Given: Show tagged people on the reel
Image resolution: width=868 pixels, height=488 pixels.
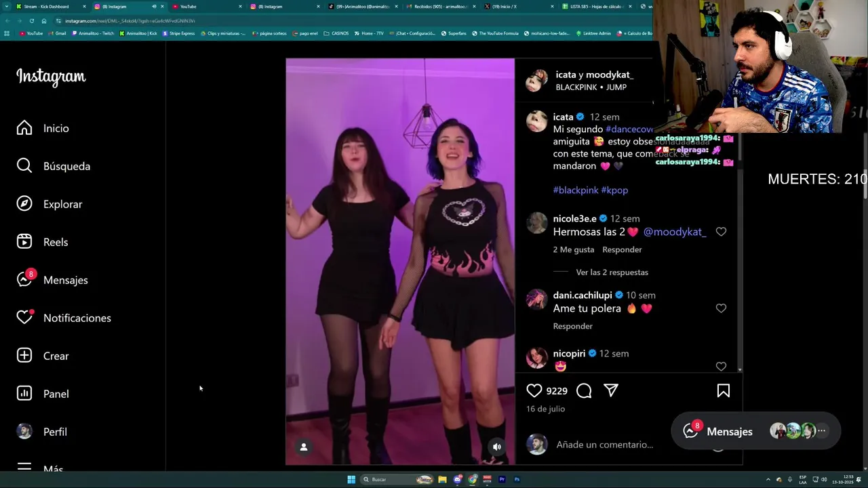Looking at the screenshot, I should click(304, 447).
